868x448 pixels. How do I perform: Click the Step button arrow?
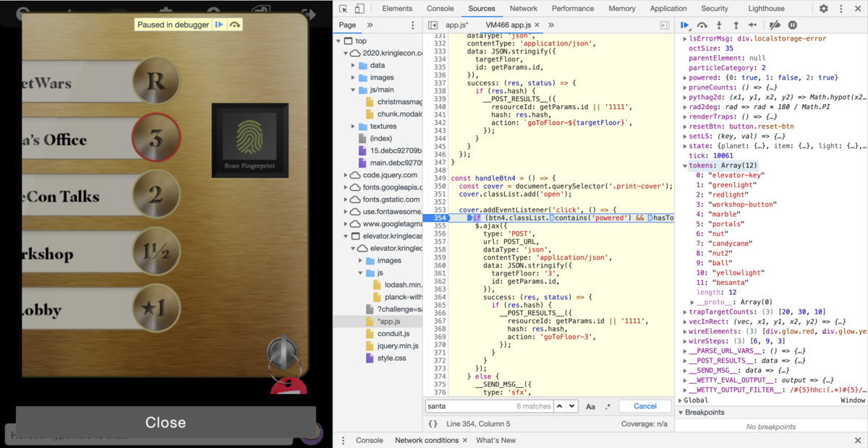(753, 25)
